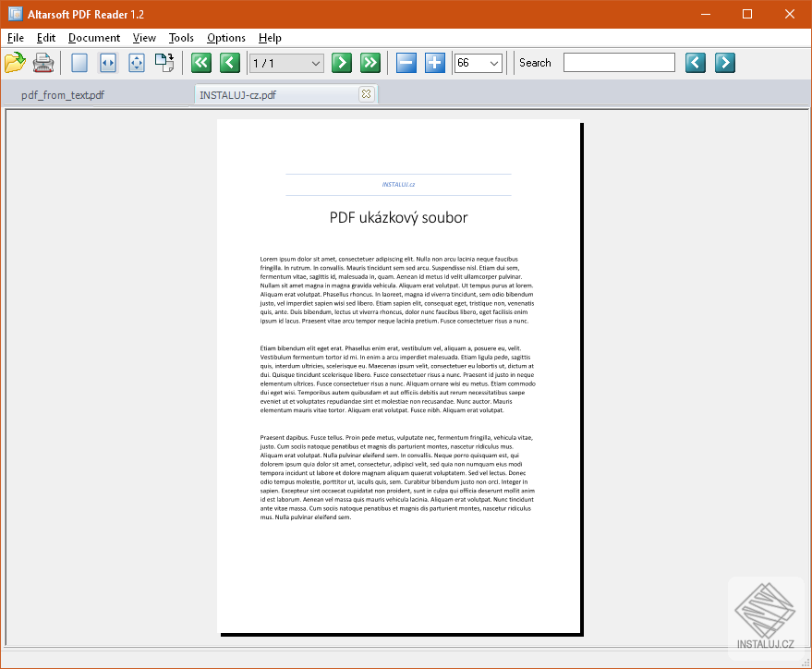The image size is (812, 669).
Task: Print the document via printer icon
Action: point(42,62)
